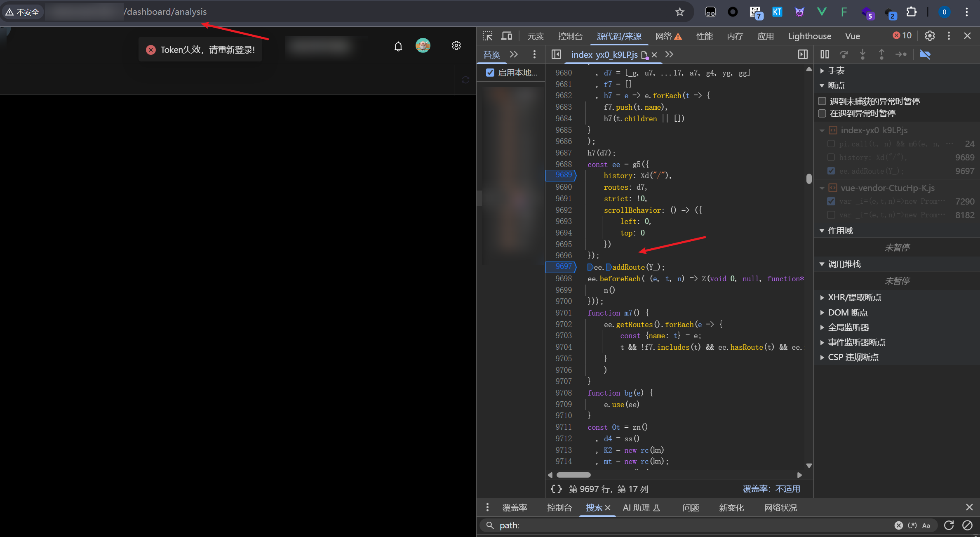The height and width of the screenshot is (537, 980).
Task: Pause script execution in the debugger
Action: pyautogui.click(x=824, y=54)
